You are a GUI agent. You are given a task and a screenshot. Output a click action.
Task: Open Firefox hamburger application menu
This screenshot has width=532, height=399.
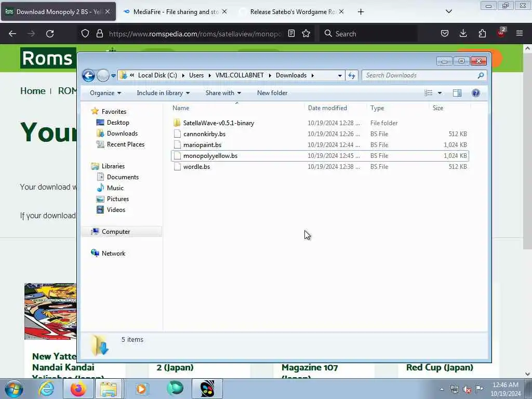[x=519, y=33]
